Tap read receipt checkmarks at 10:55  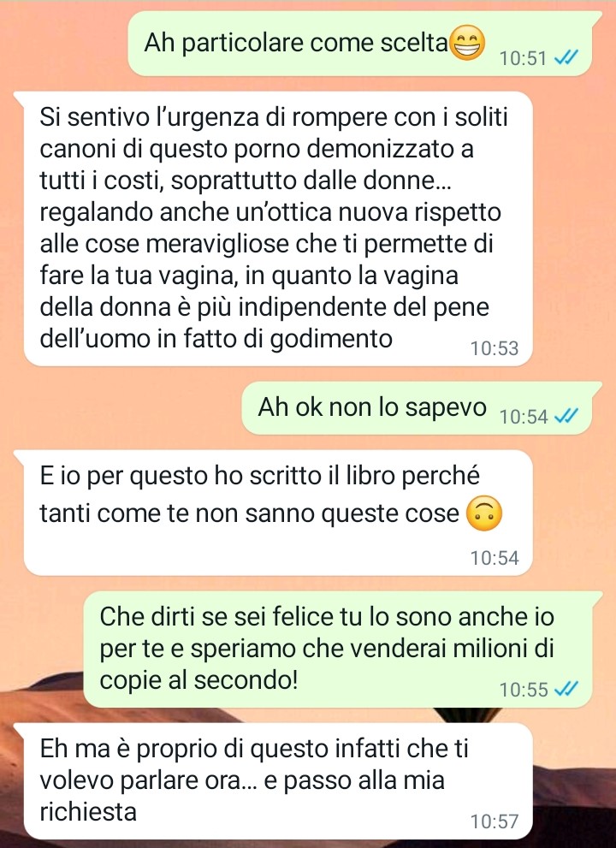pyautogui.click(x=566, y=689)
